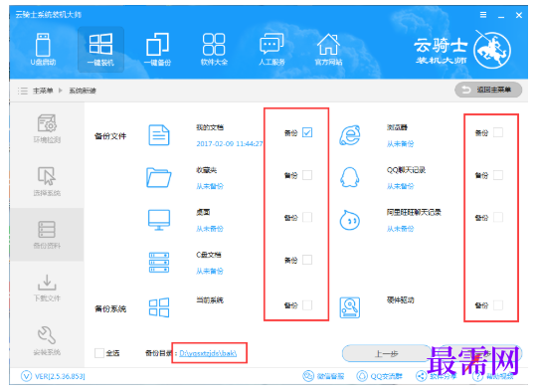Click the 上一步 button
538x392 pixels.
point(386,353)
